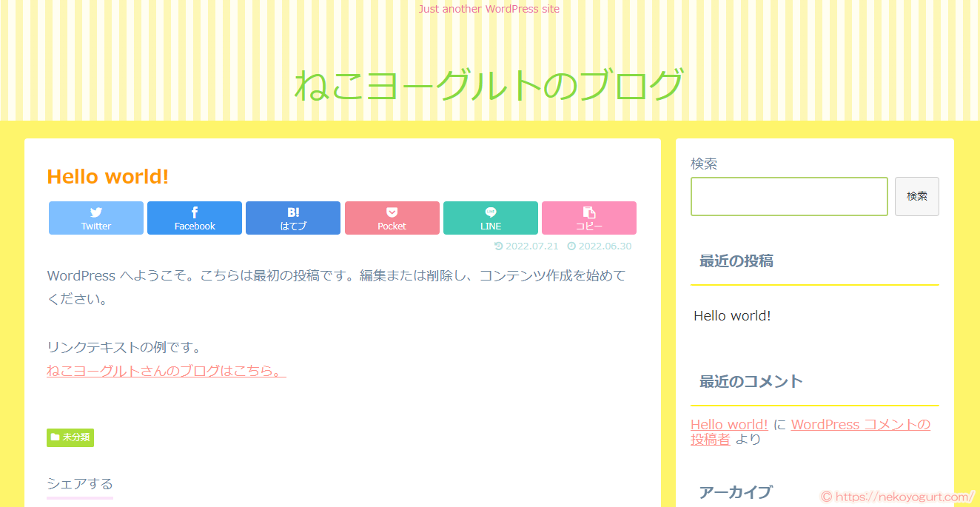Follow the ねこヨーグルトさんのブログ link
This screenshot has height=507, width=980.
point(166,371)
